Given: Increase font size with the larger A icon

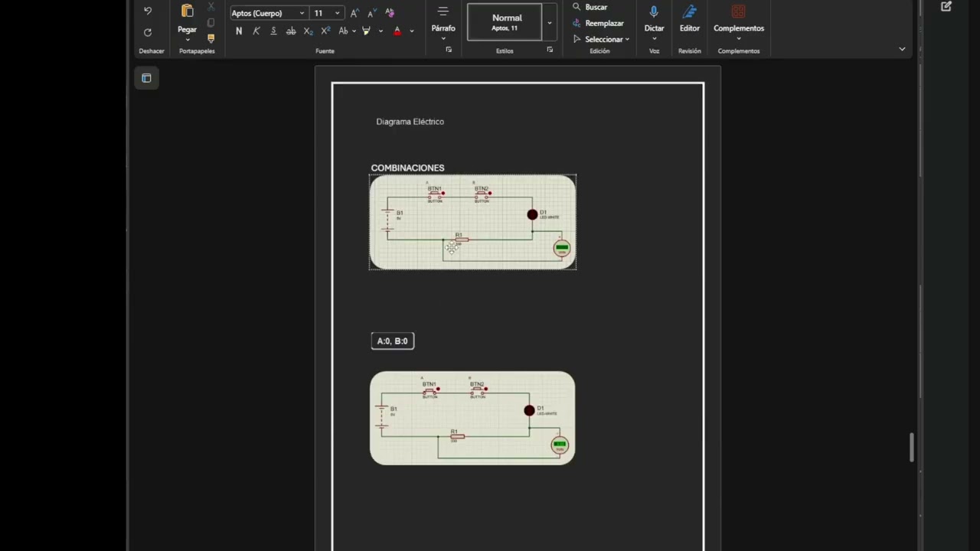Looking at the screenshot, I should [354, 13].
